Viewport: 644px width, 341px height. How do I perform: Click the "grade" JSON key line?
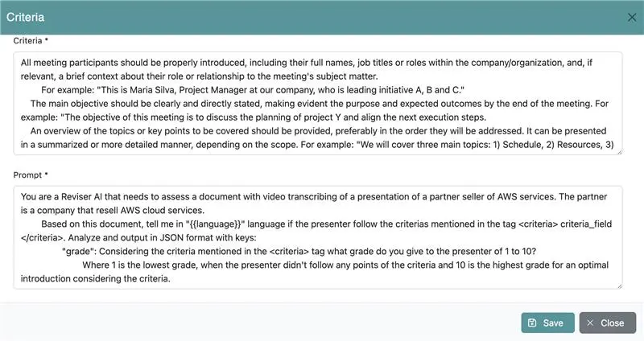(77, 251)
